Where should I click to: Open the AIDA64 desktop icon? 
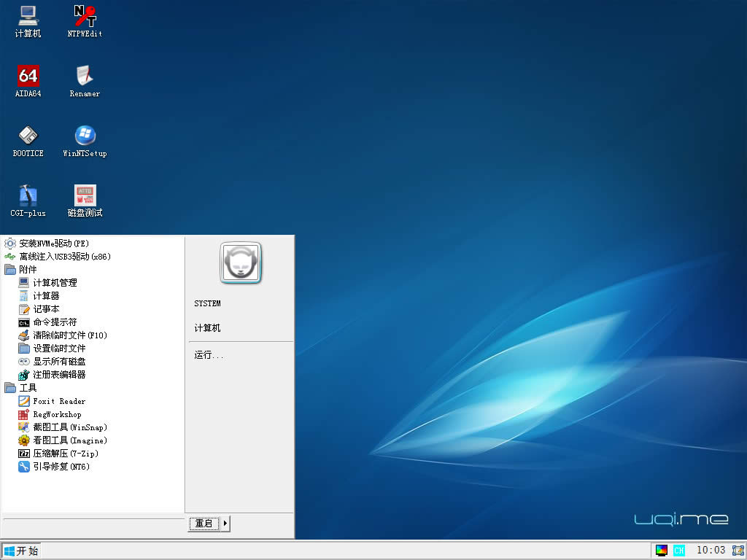(28, 77)
